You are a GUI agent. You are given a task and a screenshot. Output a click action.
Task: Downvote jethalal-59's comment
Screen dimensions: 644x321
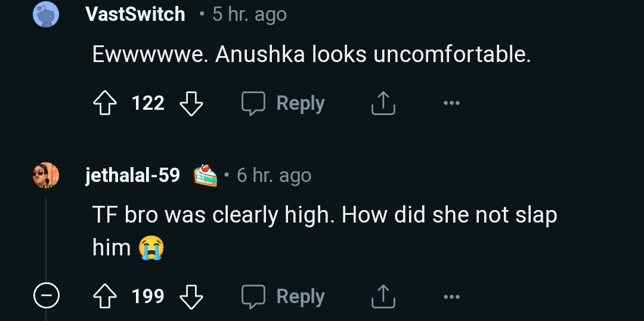coord(191,297)
